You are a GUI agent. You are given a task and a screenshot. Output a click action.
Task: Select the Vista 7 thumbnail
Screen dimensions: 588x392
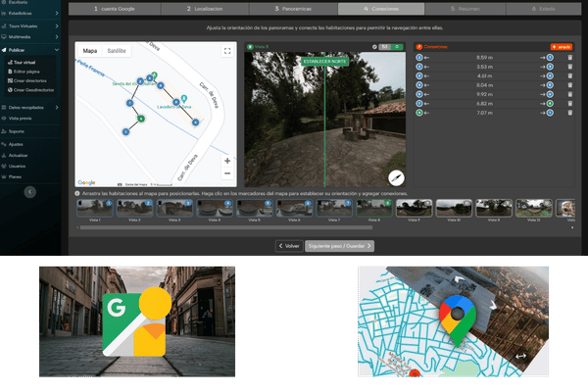pyautogui.click(x=334, y=208)
